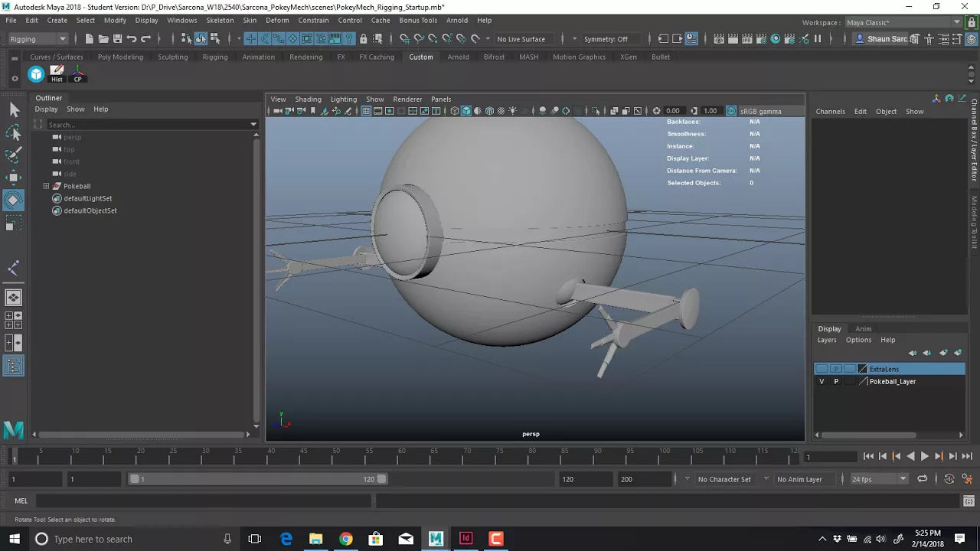The height and width of the screenshot is (551, 980).
Task: Create a new empty display layer
Action: point(943,353)
